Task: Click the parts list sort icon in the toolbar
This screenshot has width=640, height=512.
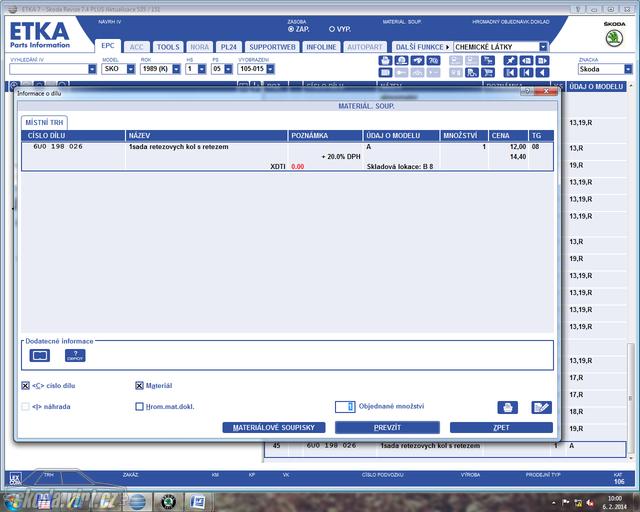Action: tap(488, 61)
